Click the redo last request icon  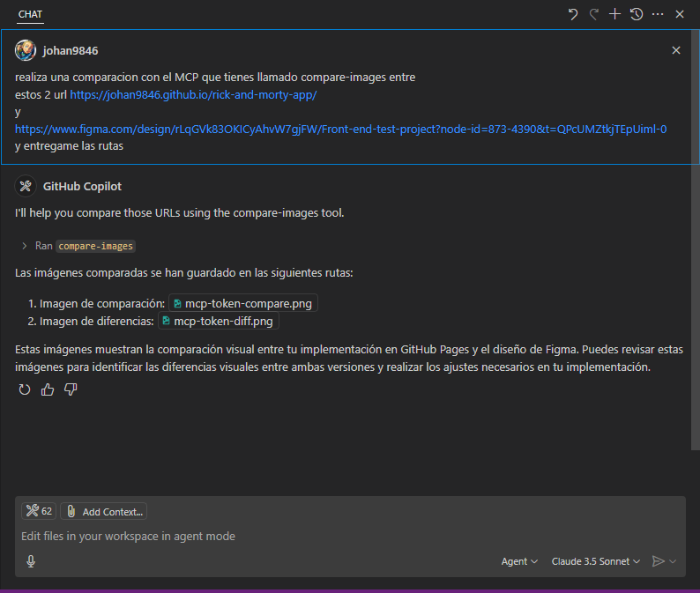(x=593, y=14)
